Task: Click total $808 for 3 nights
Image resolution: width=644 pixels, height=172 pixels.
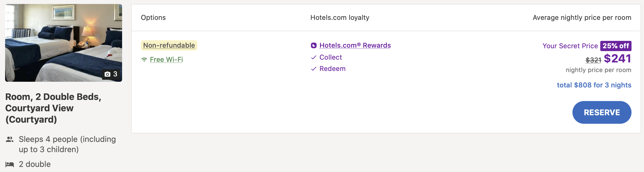Action: tap(594, 85)
